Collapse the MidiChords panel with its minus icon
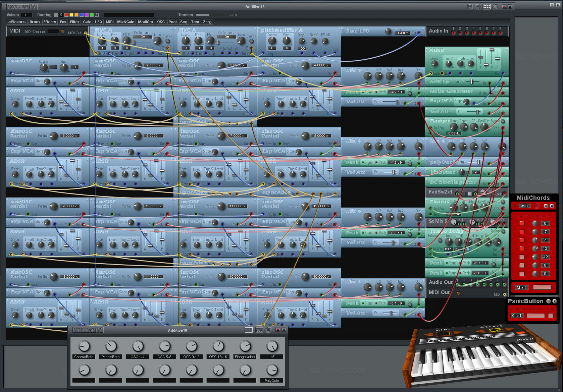The image size is (563, 392). pos(546,206)
